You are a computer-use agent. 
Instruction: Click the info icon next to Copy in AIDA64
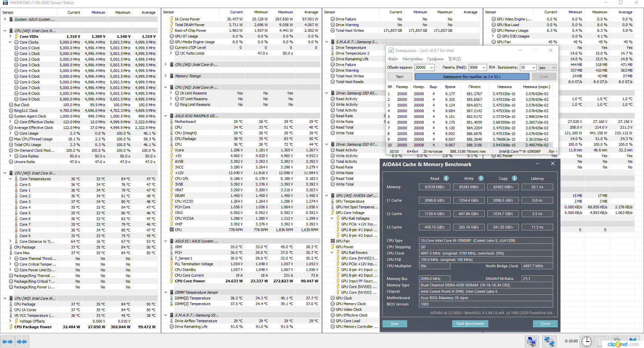click(515, 179)
